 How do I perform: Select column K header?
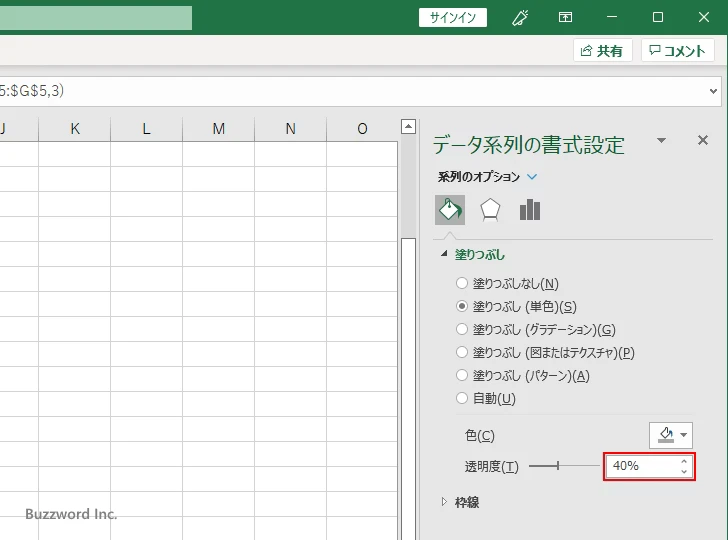(x=75, y=129)
